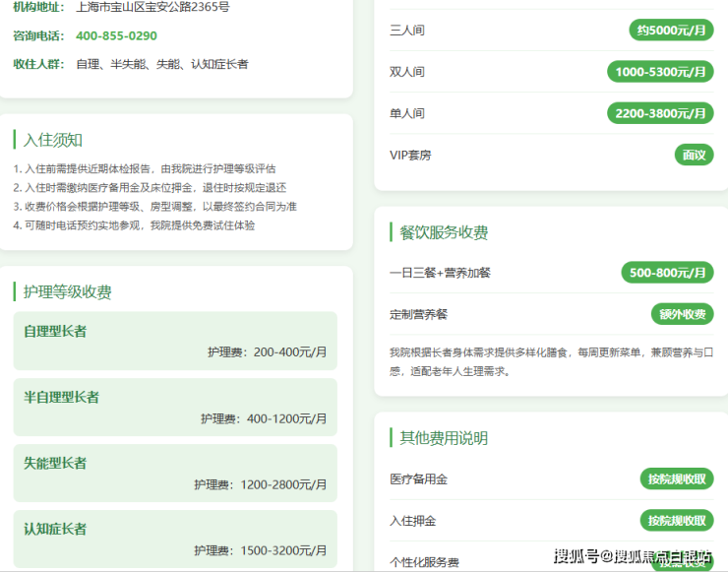
Task: Click the dining description paragraph about 多样化膳食
Action: (551, 362)
